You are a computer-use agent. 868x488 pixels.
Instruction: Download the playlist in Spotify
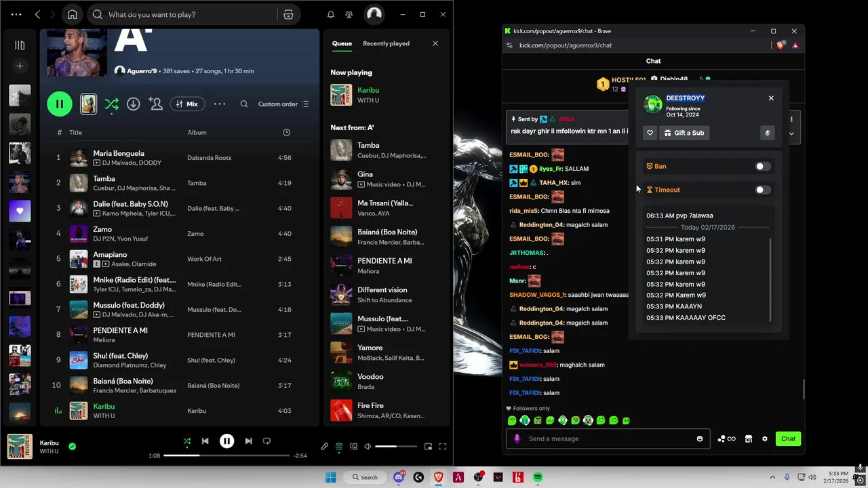[133, 104]
